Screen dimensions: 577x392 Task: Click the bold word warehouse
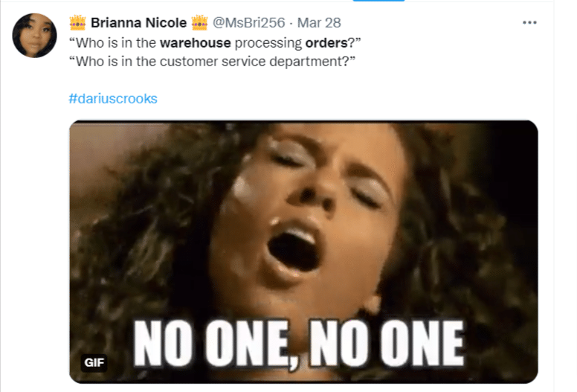[196, 43]
